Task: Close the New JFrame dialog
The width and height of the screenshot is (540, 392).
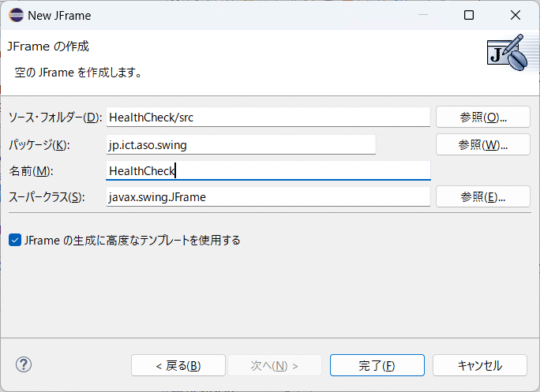Action: click(x=516, y=15)
